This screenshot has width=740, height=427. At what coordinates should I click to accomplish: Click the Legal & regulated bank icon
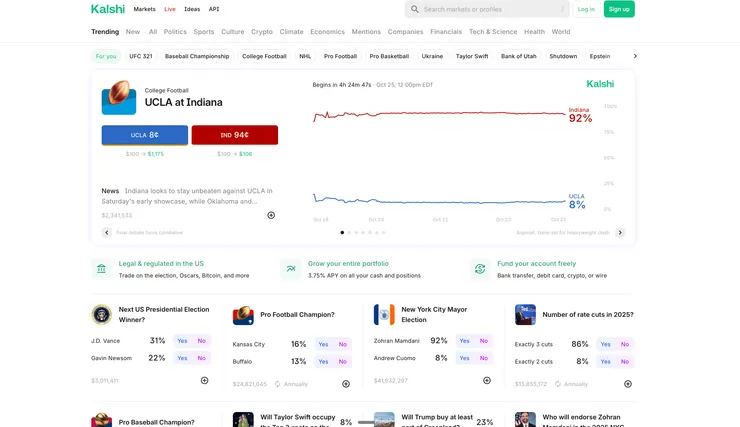point(101,269)
